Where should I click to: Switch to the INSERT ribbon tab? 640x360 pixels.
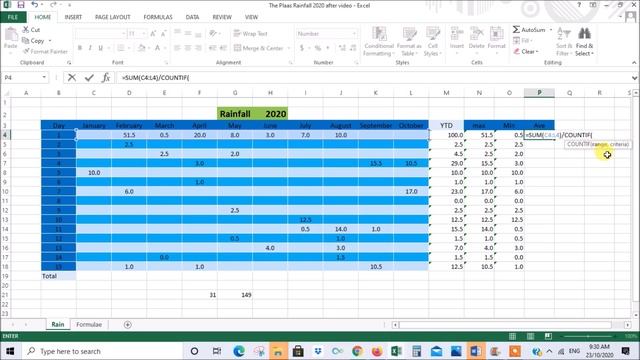73,17
